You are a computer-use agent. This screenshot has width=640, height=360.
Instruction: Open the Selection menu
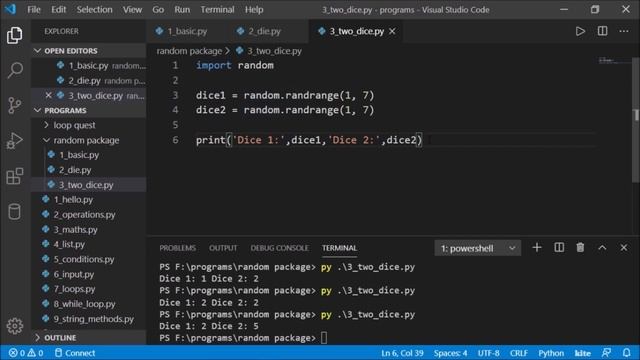tap(94, 9)
